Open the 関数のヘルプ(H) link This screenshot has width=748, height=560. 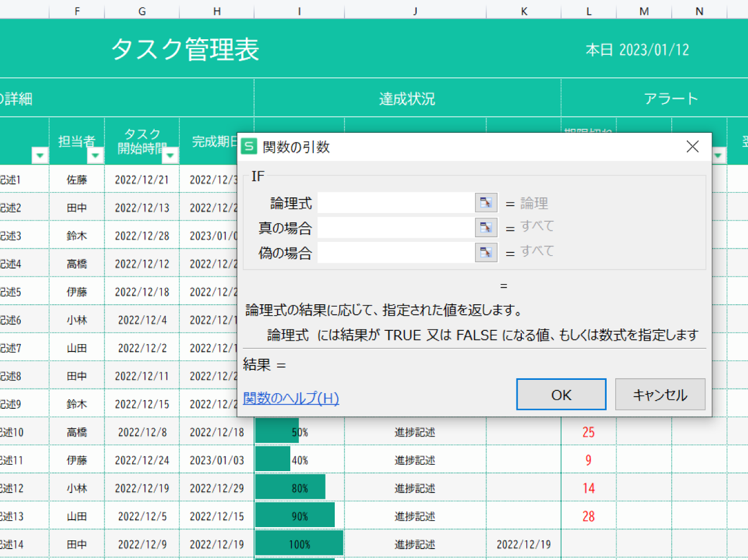pyautogui.click(x=291, y=398)
